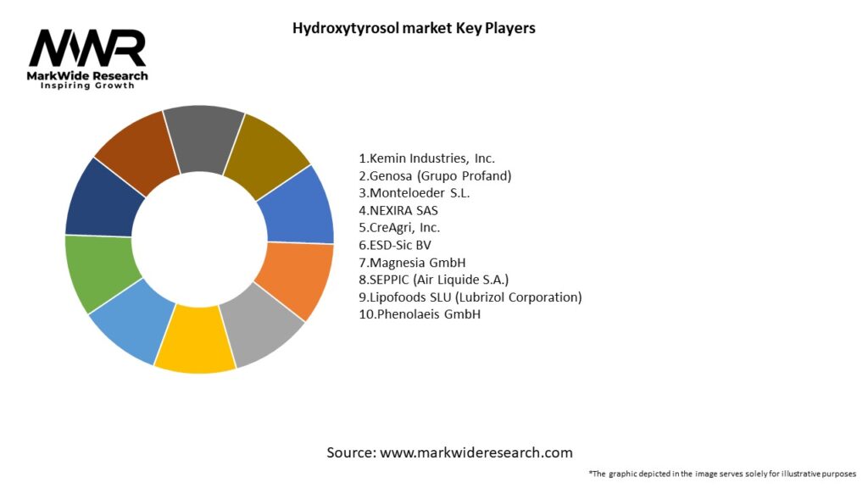Click '10.Phenolaeis GmbH' list entry
Screen dimensions: 868x488
[x=420, y=314]
